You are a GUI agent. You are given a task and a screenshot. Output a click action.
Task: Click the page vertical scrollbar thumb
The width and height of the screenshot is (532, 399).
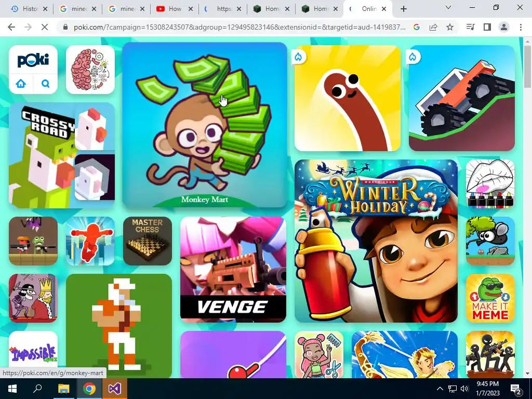tap(527, 67)
